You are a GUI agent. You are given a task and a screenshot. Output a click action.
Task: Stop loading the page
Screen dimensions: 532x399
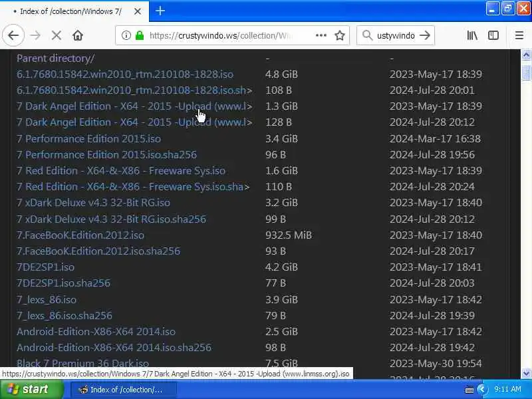point(57,35)
